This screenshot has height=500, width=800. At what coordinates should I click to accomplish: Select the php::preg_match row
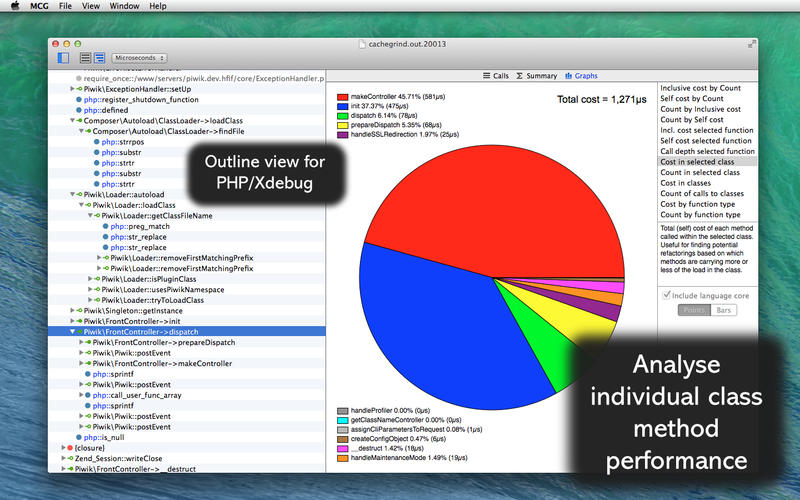pos(187,226)
